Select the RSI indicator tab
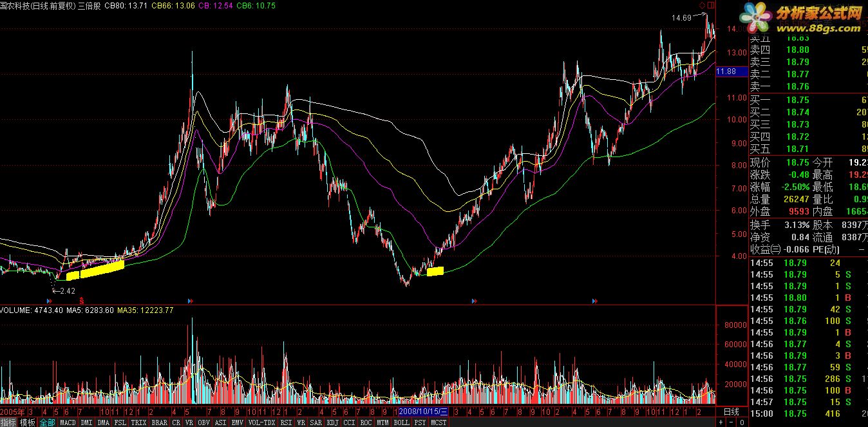Image resolution: width=868 pixels, height=427 pixels. [287, 422]
